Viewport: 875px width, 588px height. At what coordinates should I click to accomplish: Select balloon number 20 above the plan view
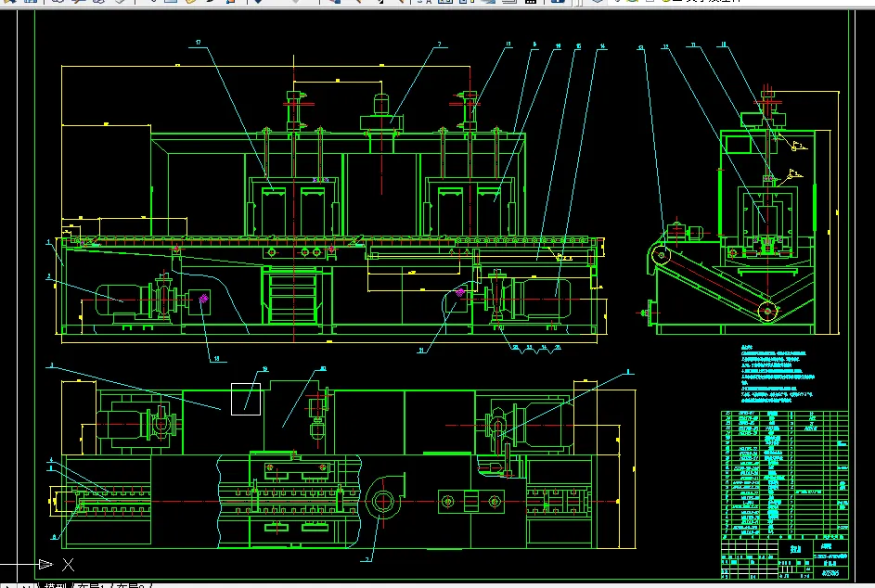pos(323,369)
